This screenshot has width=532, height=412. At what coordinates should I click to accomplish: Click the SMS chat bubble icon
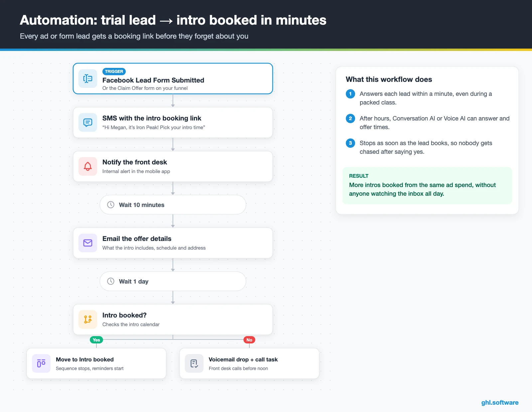(x=88, y=122)
